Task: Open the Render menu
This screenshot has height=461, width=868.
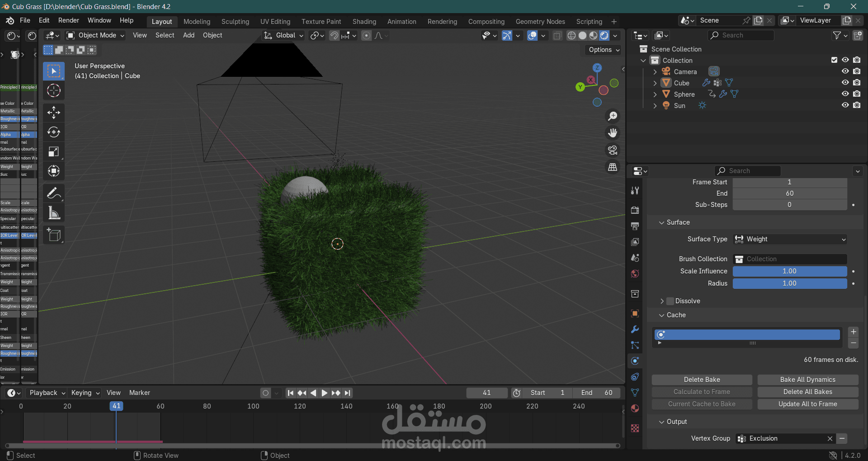Action: (69, 21)
